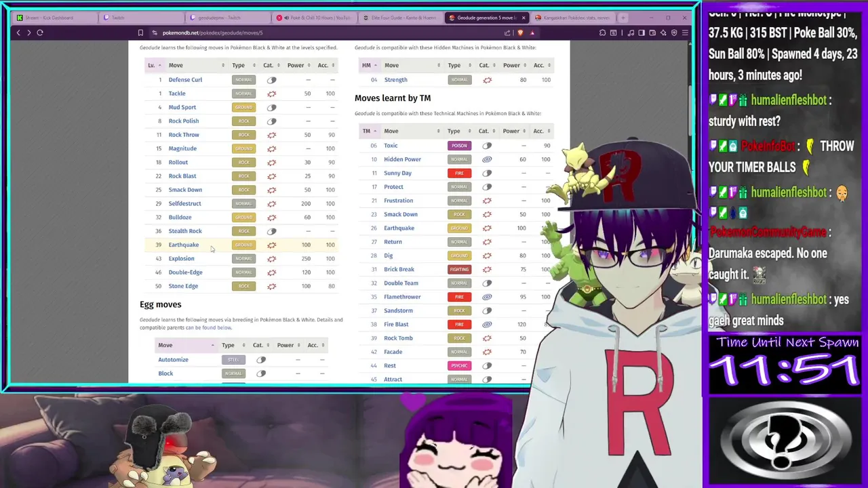Screen dimensions: 868x488
Task: Open the Earthquake move link at level 39
Action: (x=184, y=245)
